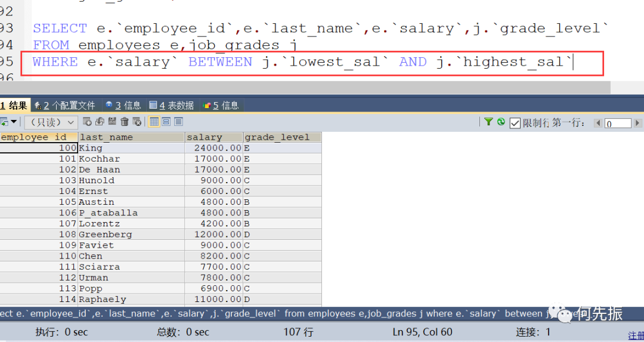Screen dimensions: 644x342
Task: Click the salary cell 24000.00
Action: click(x=214, y=148)
